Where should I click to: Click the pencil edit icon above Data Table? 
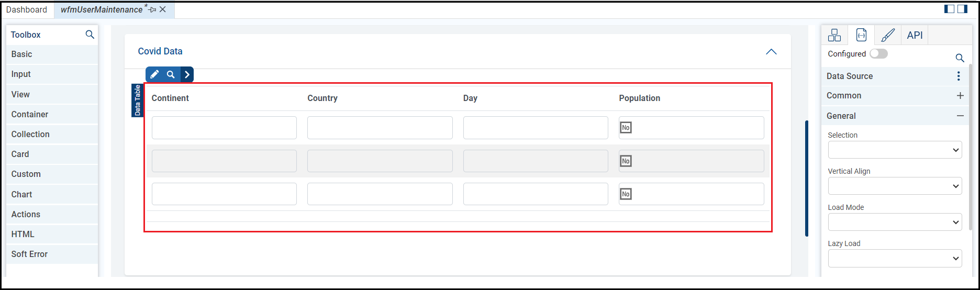[x=154, y=74]
